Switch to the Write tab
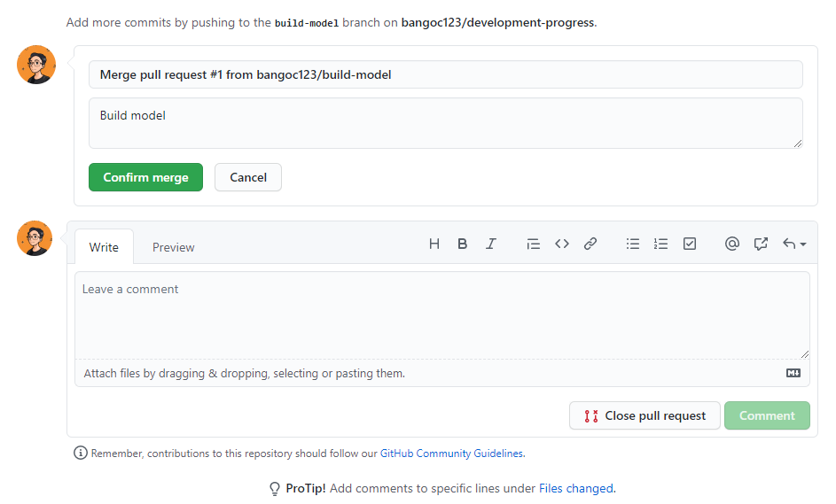This screenshot has width=836, height=504. click(104, 247)
